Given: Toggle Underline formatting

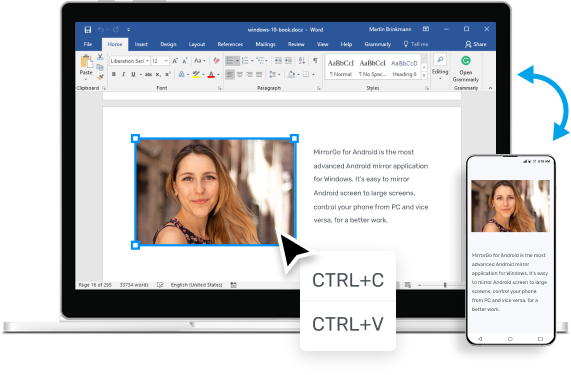Looking at the screenshot, I should pos(133,74).
